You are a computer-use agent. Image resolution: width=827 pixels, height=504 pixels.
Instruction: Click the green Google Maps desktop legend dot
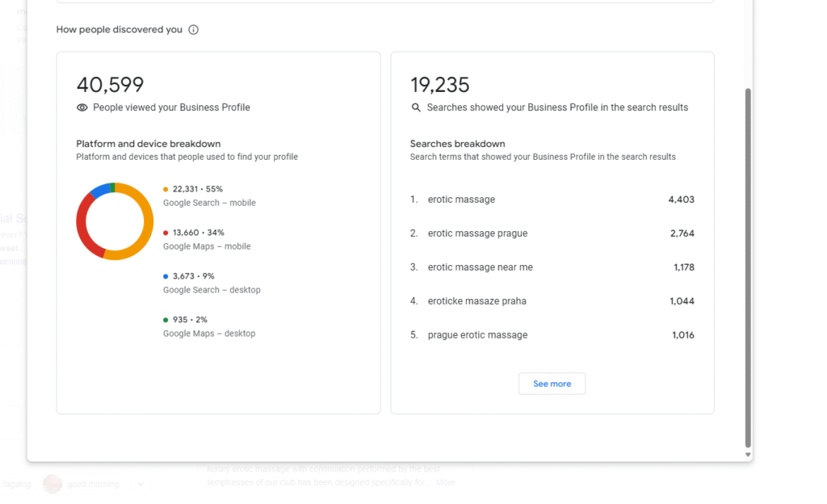[x=166, y=320]
